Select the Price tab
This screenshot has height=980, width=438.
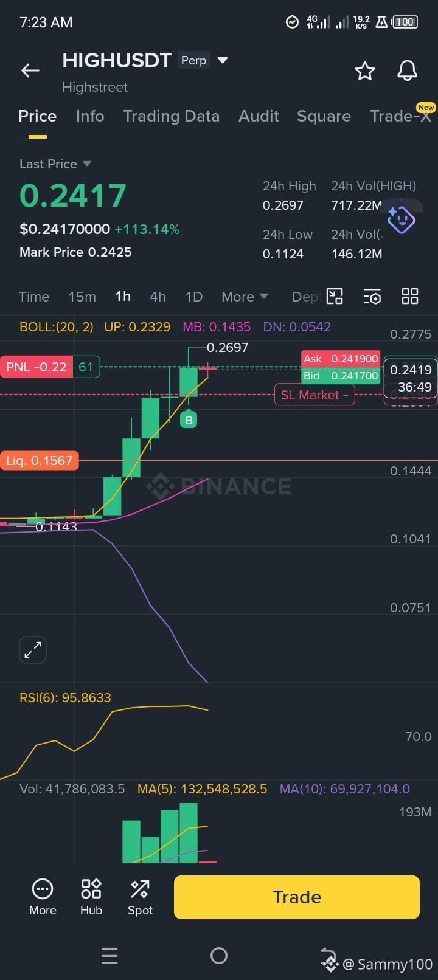38,116
